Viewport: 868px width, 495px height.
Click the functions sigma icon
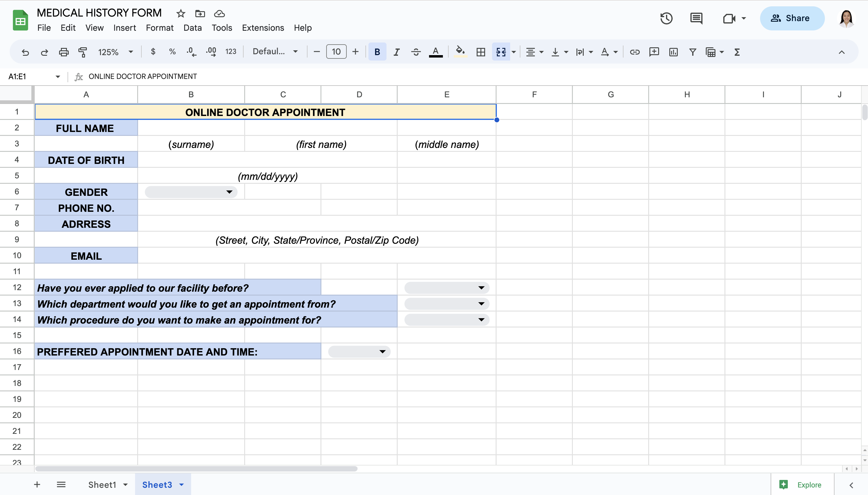point(737,52)
